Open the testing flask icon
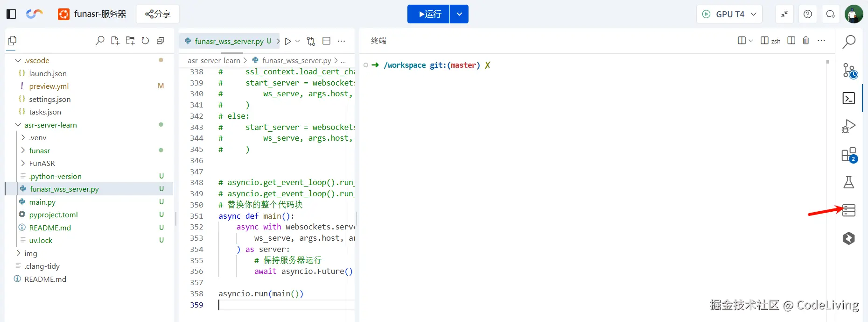 click(x=849, y=182)
